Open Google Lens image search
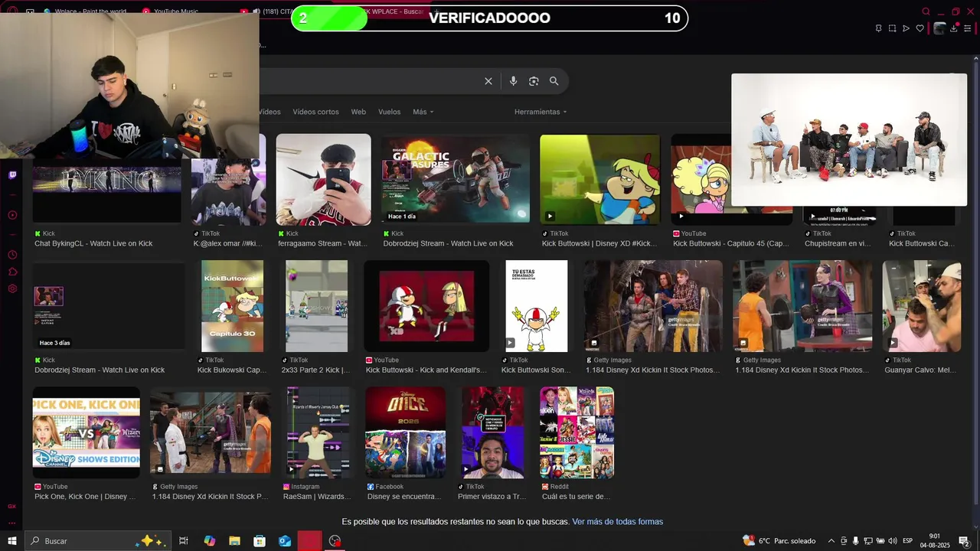Image resolution: width=980 pixels, height=551 pixels. point(534,81)
